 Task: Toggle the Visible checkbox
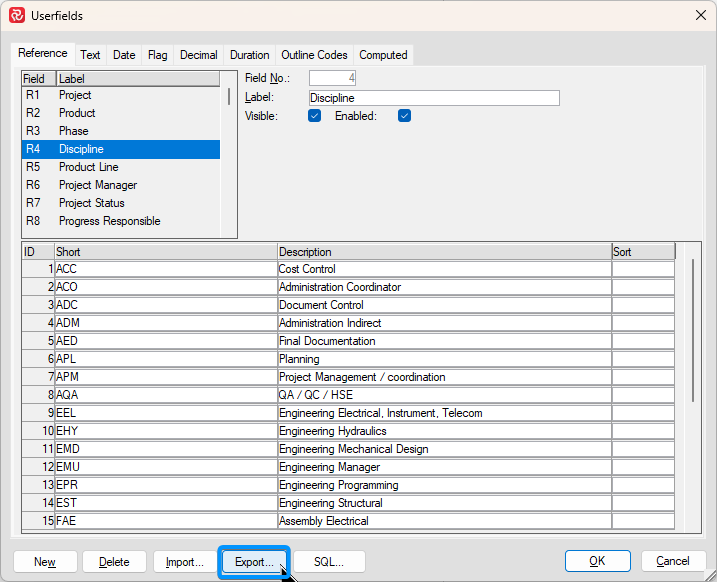point(314,116)
